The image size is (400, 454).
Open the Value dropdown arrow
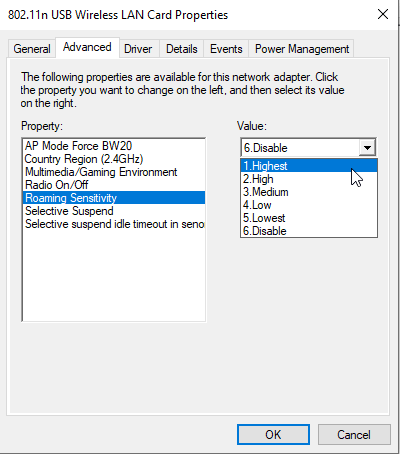367,148
